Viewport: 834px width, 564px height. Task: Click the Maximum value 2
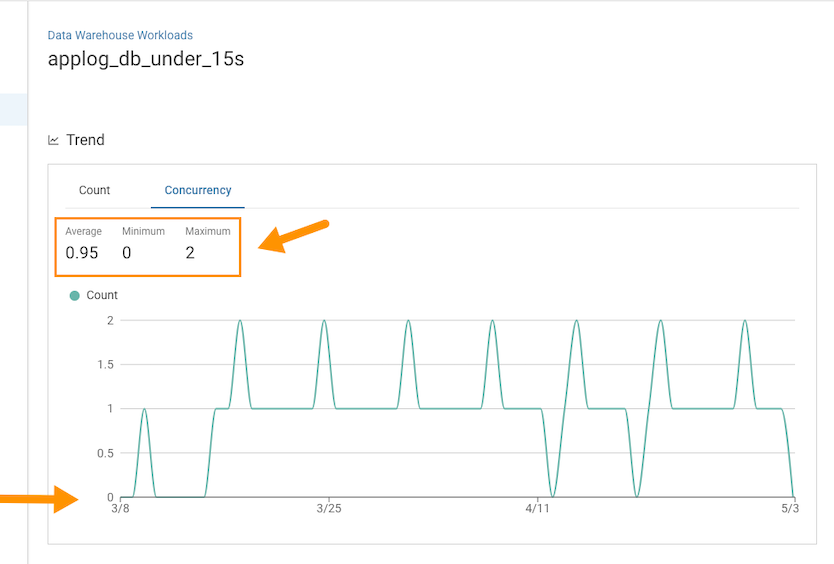190,253
